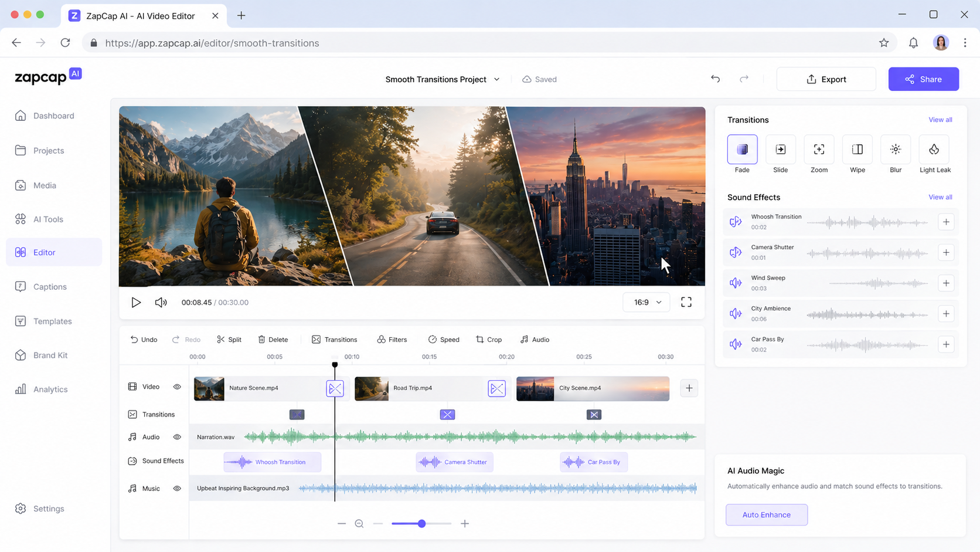Mute the preview volume speaker
Screen dimensions: 980x552
tap(161, 302)
